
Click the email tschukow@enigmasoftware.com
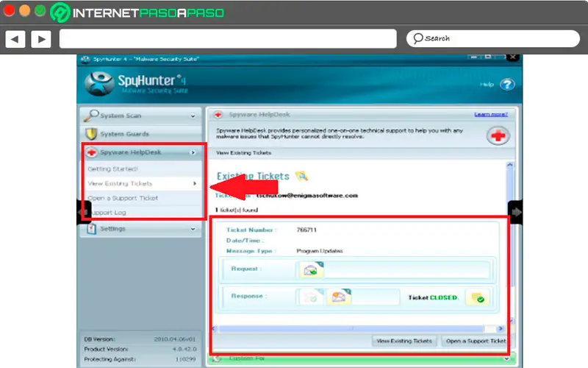click(307, 196)
